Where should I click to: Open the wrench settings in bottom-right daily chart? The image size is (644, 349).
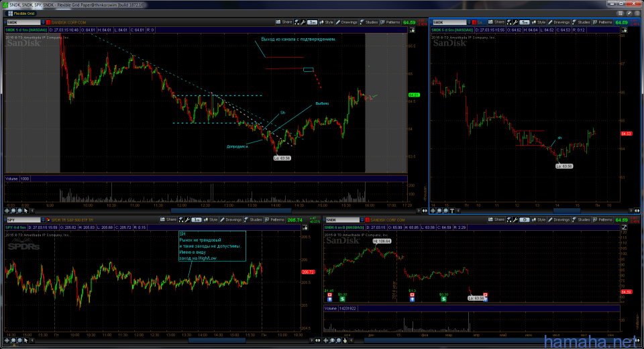[515, 220]
